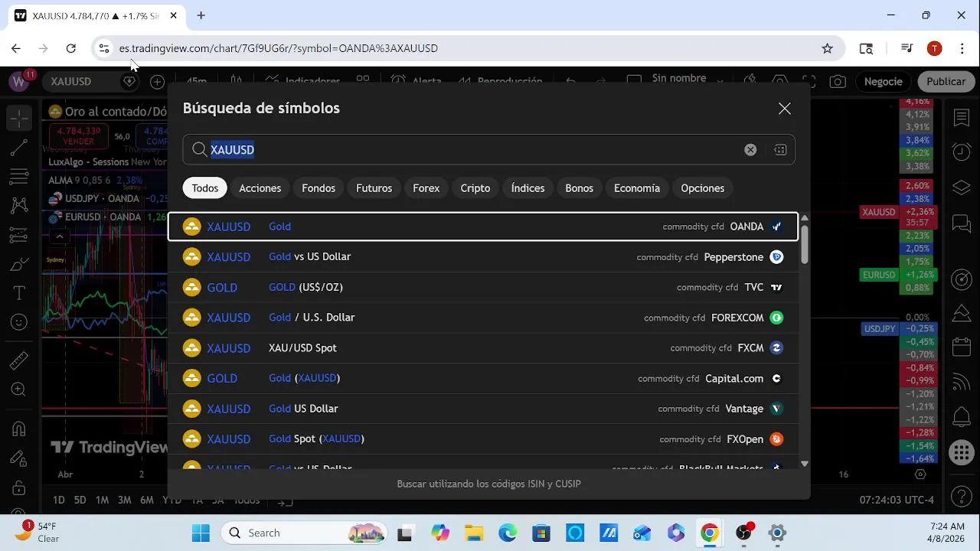
Task: Take a chart snapshot with camera icon
Action: click(x=838, y=81)
